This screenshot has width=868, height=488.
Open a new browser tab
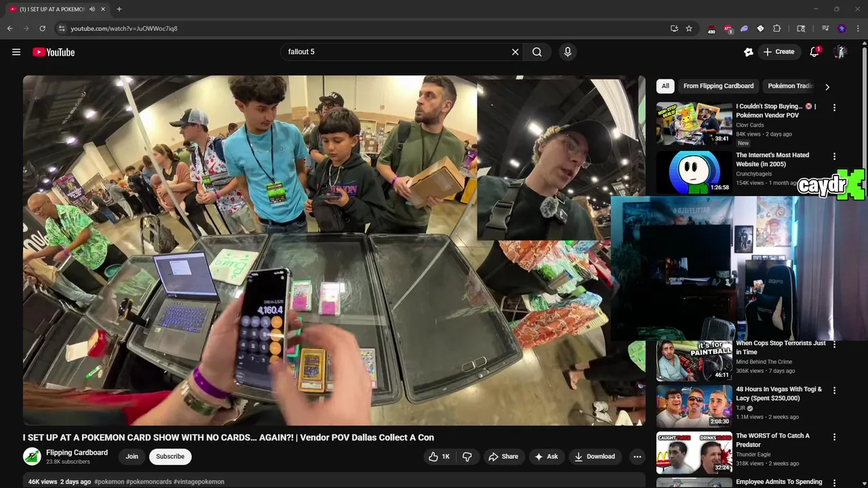point(119,9)
